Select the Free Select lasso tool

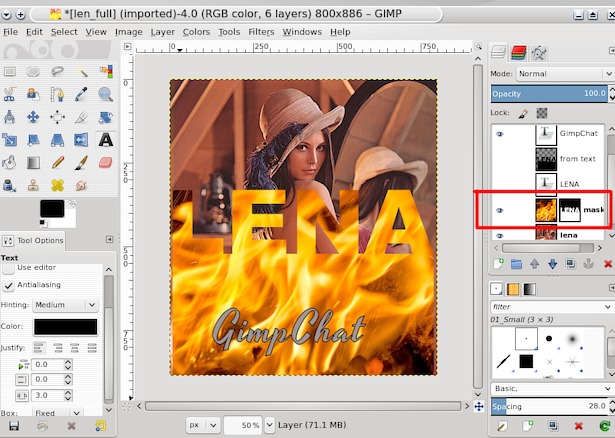(x=57, y=71)
